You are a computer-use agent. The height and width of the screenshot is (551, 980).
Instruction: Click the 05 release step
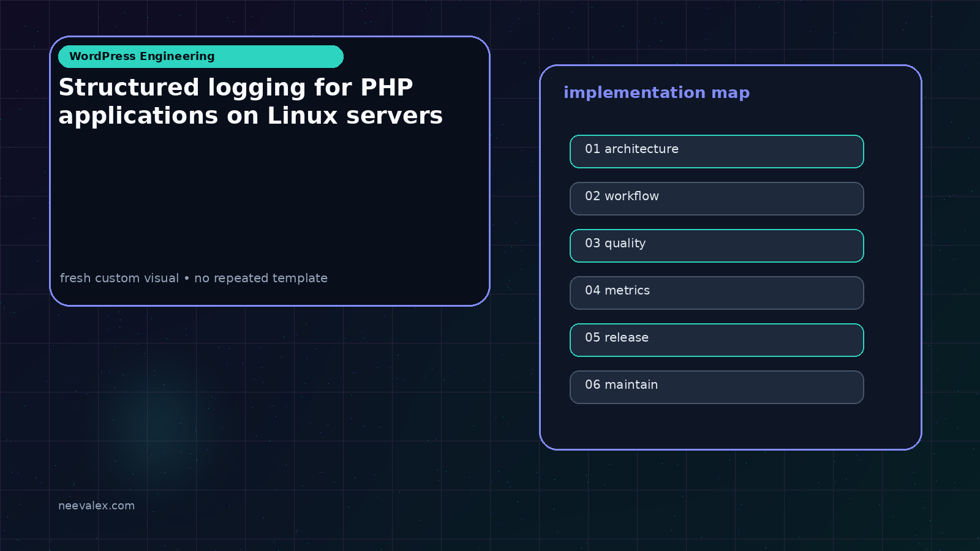tap(717, 340)
